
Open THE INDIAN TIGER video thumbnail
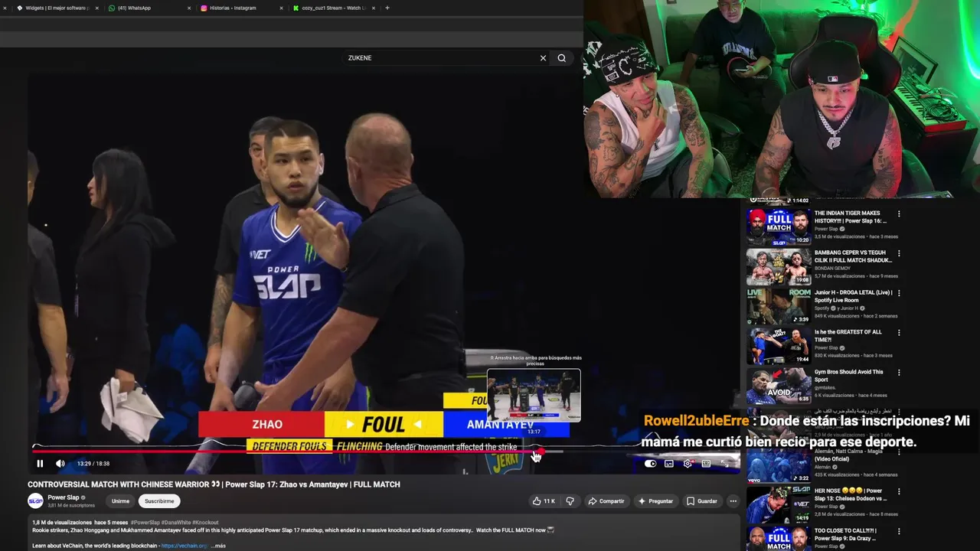(779, 227)
